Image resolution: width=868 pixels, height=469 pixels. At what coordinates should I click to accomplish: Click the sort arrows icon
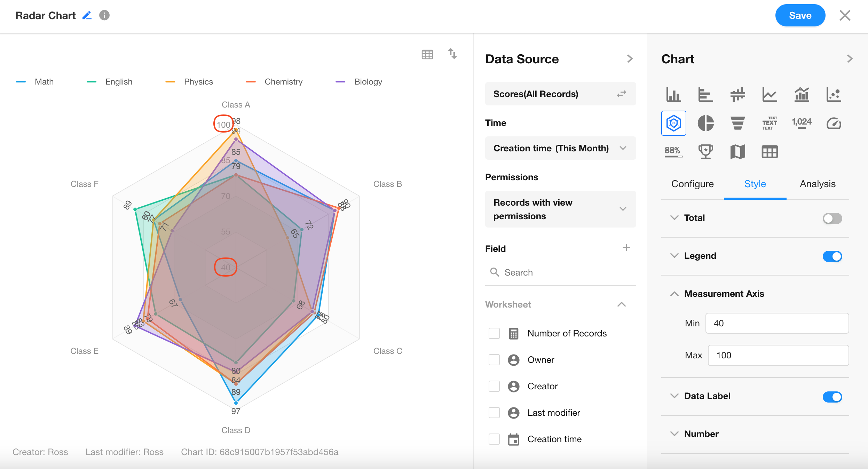pyautogui.click(x=452, y=54)
